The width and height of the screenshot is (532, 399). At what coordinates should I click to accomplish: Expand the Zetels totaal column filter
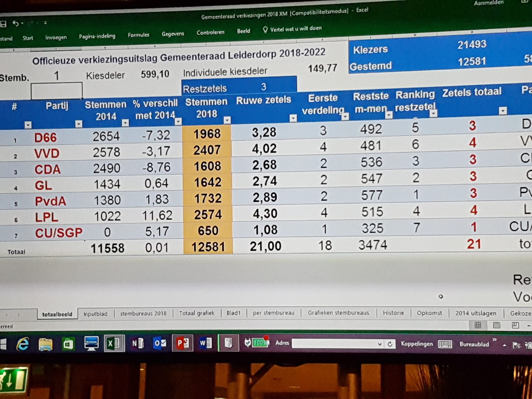(x=503, y=111)
